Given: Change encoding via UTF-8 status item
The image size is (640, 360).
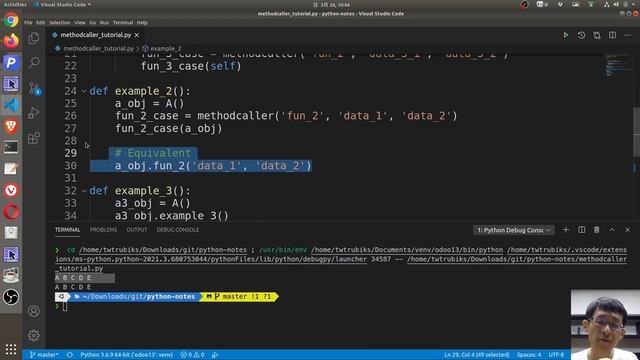Looking at the screenshot, I should 556,355.
